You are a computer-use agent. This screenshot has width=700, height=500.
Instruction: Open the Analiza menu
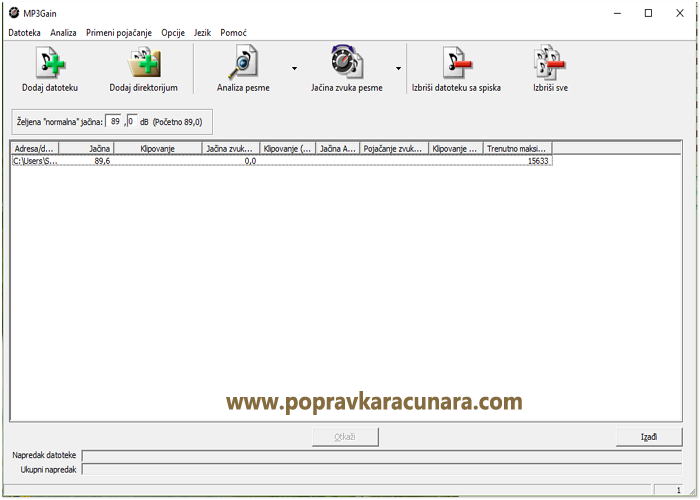click(63, 33)
